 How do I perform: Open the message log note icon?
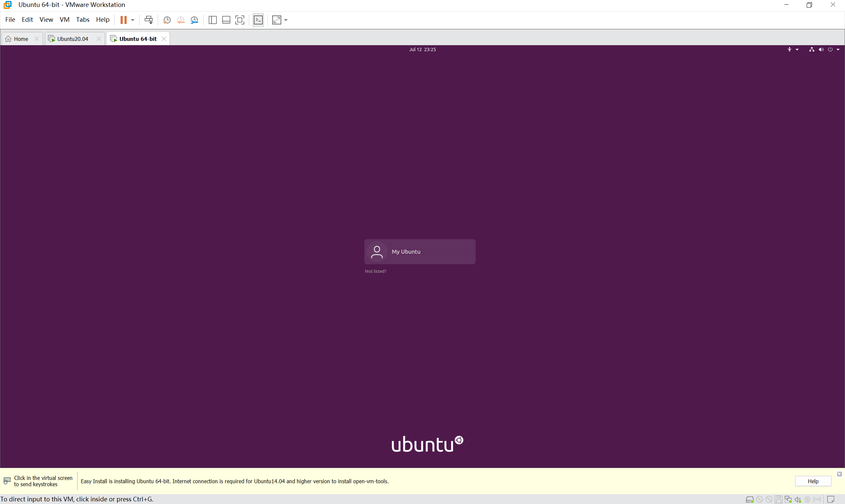(830, 500)
